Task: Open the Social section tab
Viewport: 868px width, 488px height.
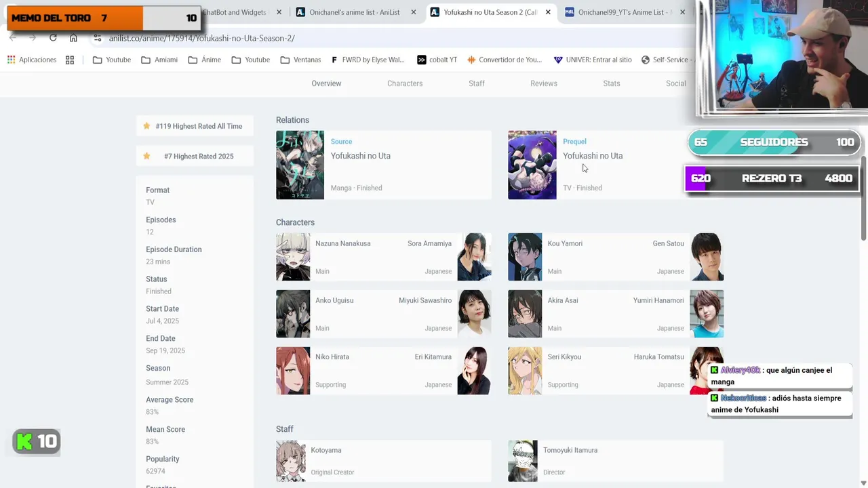Action: click(675, 83)
